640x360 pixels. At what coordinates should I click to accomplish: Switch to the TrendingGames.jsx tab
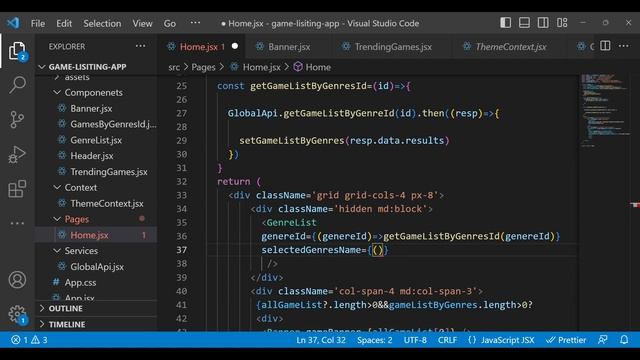[393, 47]
